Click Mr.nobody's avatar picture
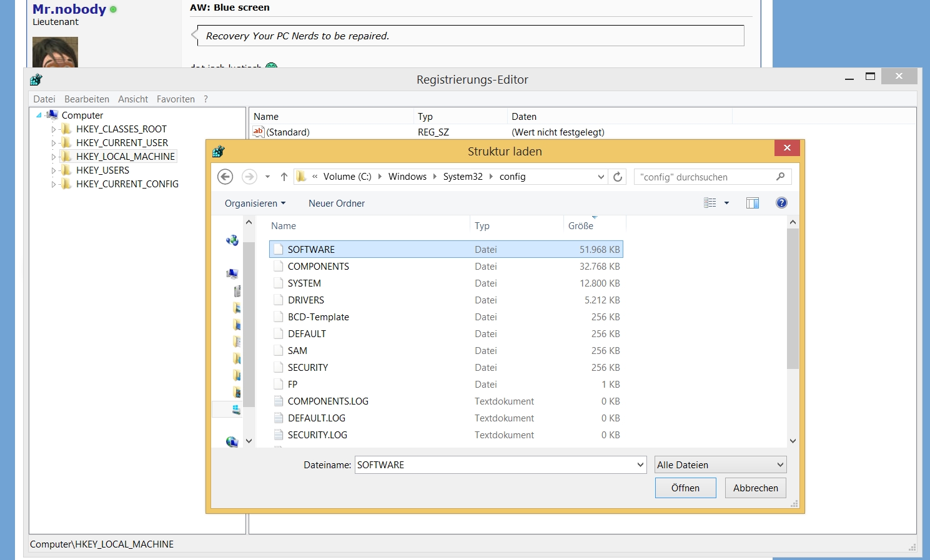The image size is (930, 560). point(56,52)
